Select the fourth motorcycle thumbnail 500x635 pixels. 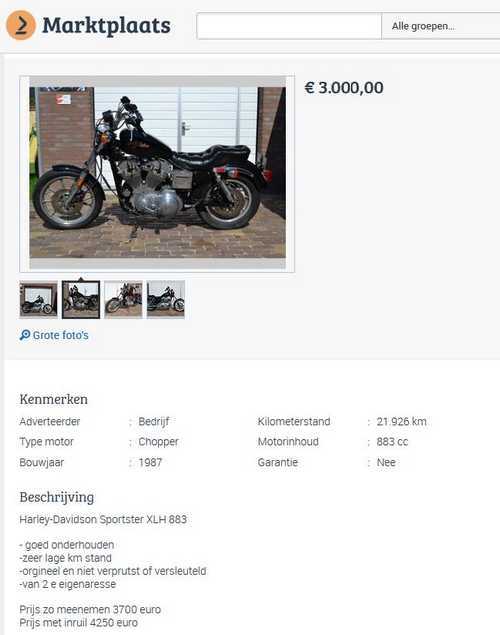(x=166, y=300)
